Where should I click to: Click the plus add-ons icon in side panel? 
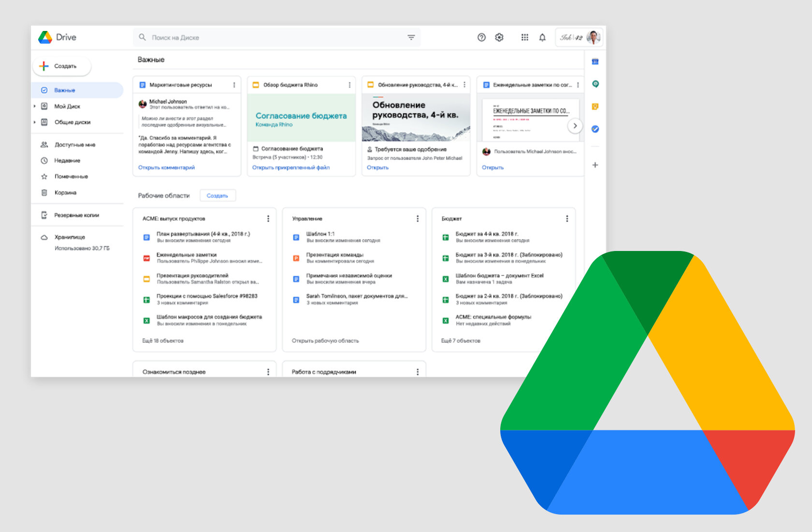point(595,165)
